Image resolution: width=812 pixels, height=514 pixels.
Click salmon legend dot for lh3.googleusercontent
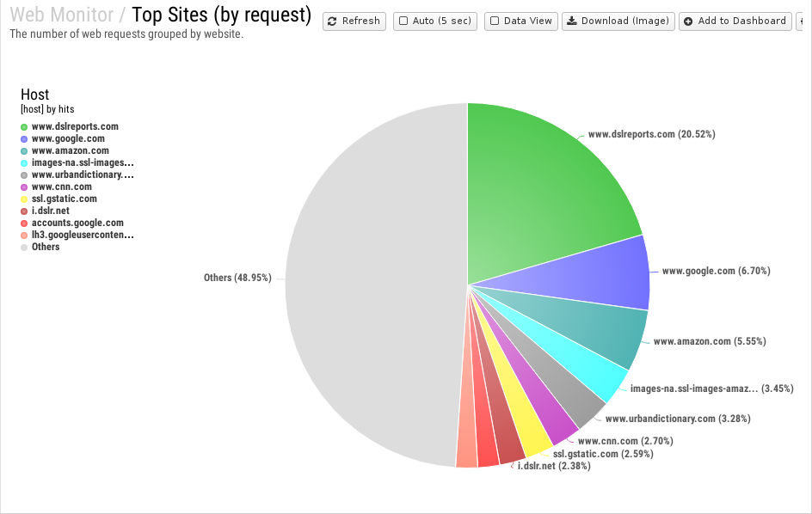[x=24, y=236]
